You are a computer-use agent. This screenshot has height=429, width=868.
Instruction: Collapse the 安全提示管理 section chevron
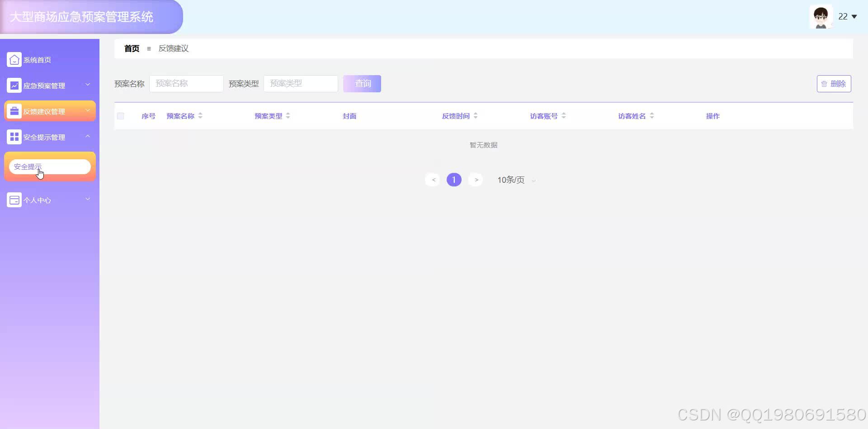[x=88, y=136]
